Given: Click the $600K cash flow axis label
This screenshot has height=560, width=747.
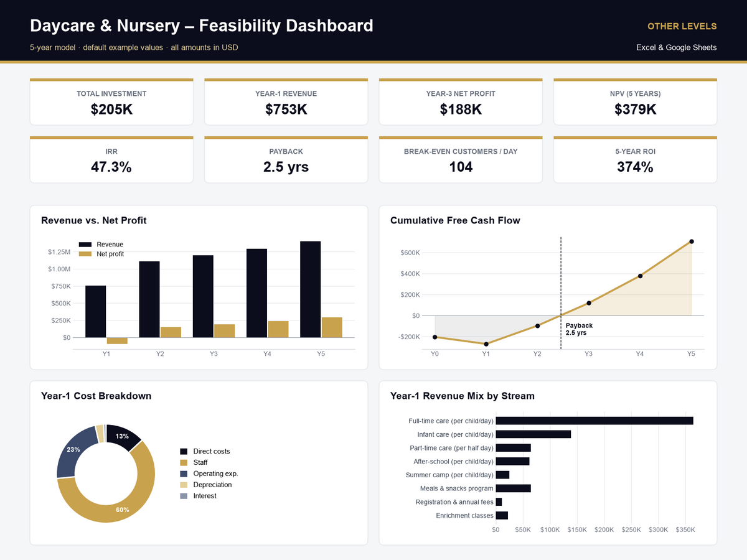Looking at the screenshot, I should coord(410,253).
